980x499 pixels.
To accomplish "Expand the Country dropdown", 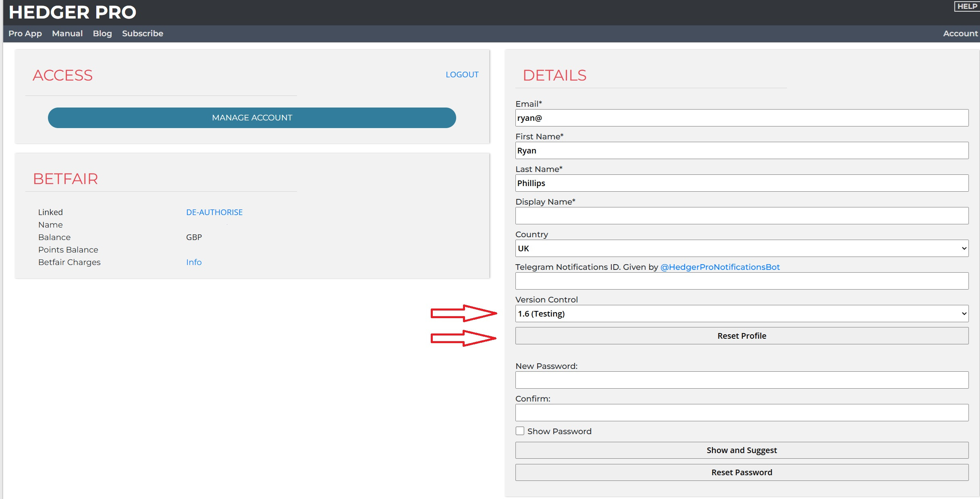I will pos(742,248).
